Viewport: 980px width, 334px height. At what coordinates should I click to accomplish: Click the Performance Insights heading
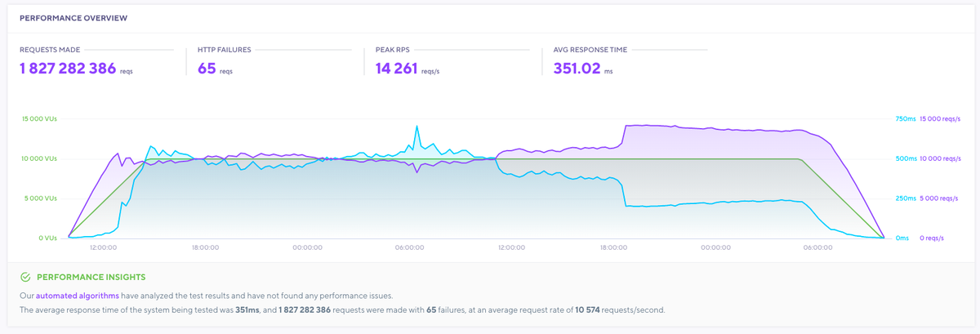91,278
